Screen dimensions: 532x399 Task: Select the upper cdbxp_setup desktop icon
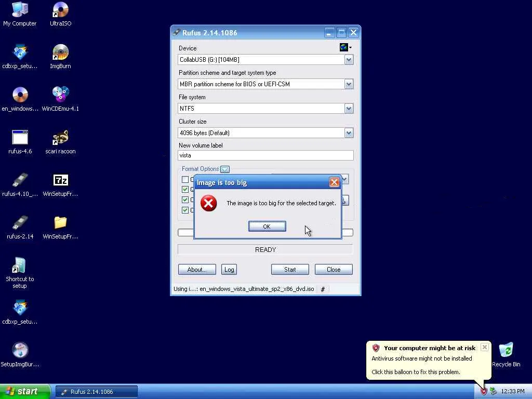tap(20, 57)
